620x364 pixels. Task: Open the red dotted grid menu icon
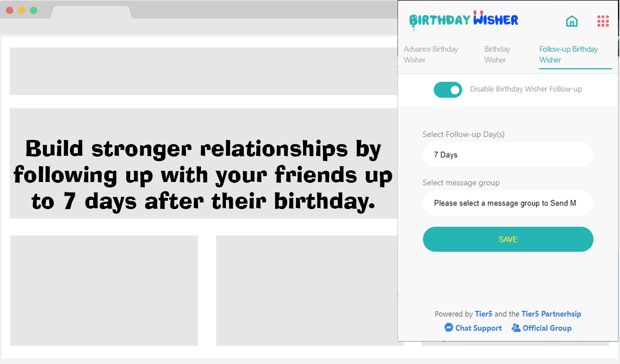[x=603, y=21]
